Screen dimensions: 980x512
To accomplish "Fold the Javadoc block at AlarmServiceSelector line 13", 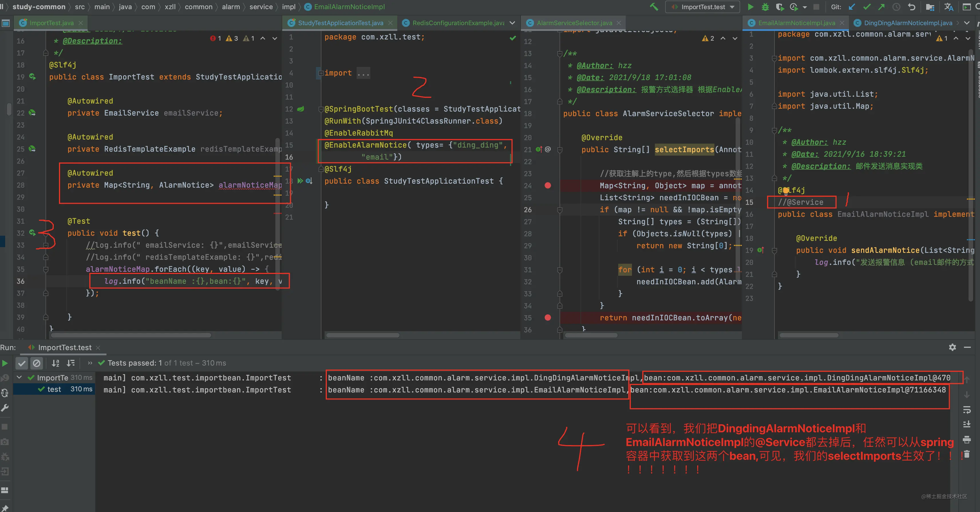I will pyautogui.click(x=560, y=53).
